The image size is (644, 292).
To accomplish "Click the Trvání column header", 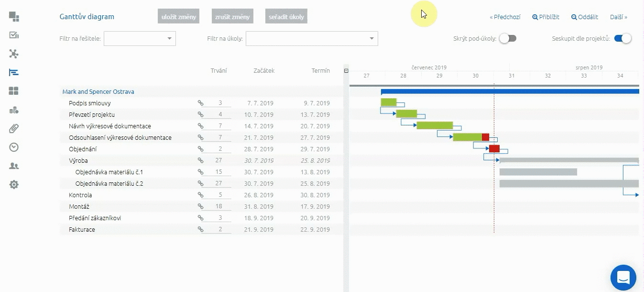I will click(219, 70).
